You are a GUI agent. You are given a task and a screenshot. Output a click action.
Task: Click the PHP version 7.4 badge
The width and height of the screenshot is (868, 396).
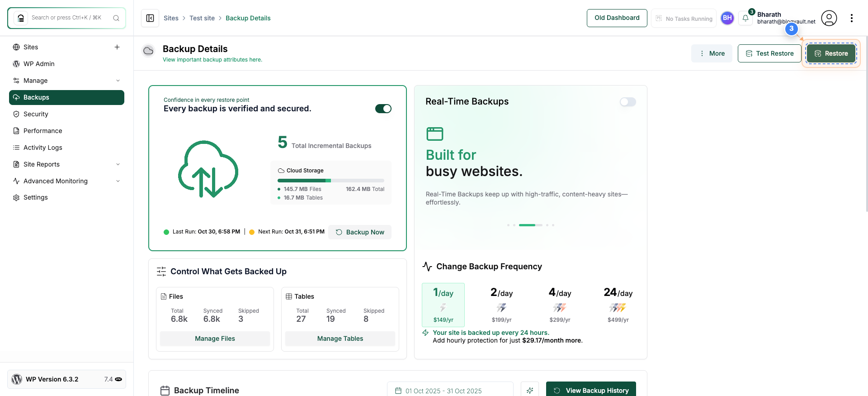click(x=113, y=379)
